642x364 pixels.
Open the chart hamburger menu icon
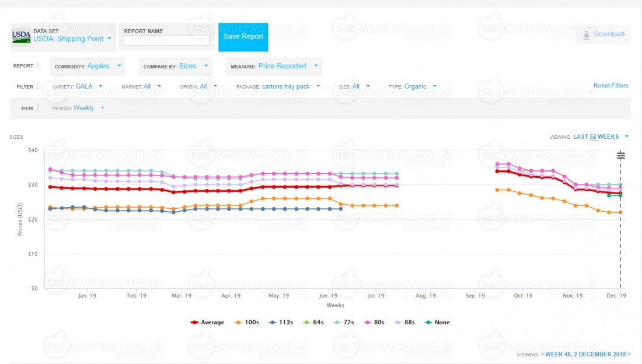coord(621,155)
